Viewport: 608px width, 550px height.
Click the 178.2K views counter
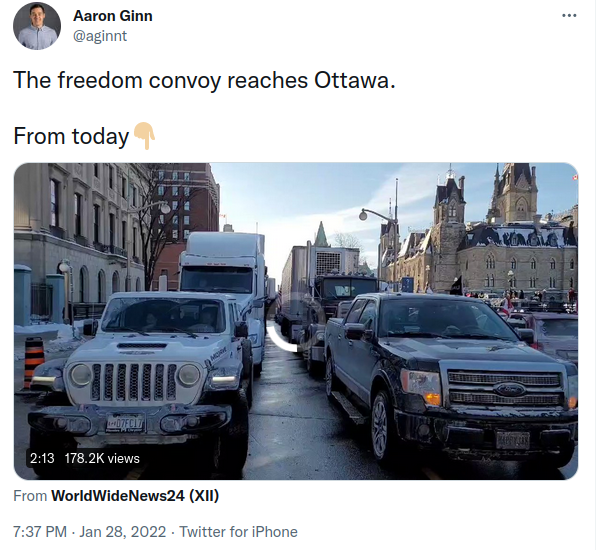[x=102, y=458]
